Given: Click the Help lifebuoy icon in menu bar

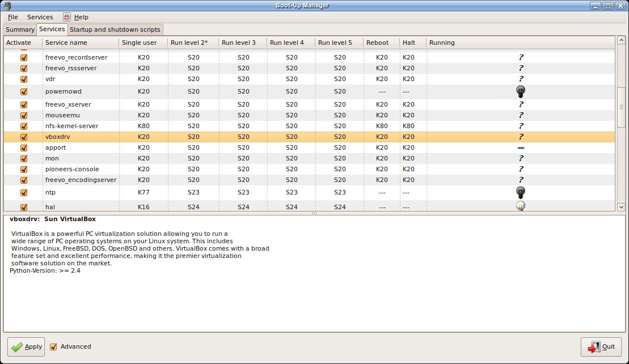Looking at the screenshot, I should (x=67, y=17).
